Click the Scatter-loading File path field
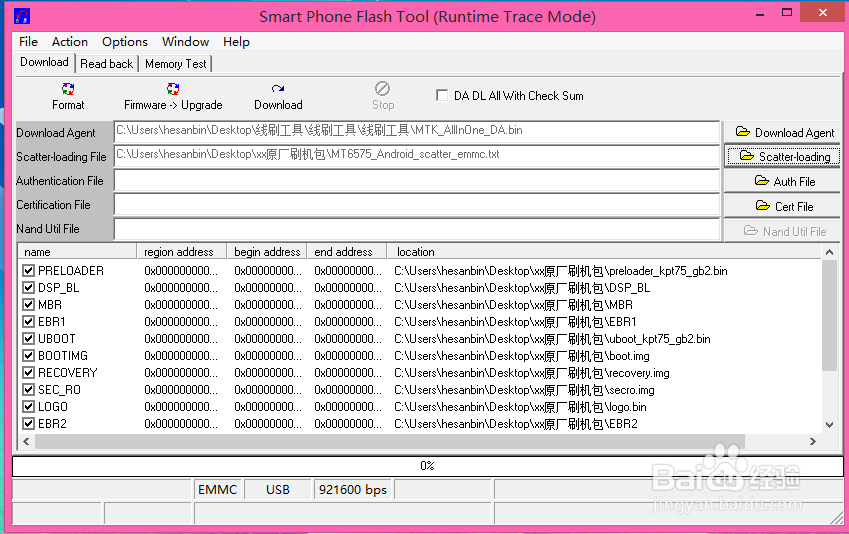This screenshot has height=534, width=849. click(416, 155)
